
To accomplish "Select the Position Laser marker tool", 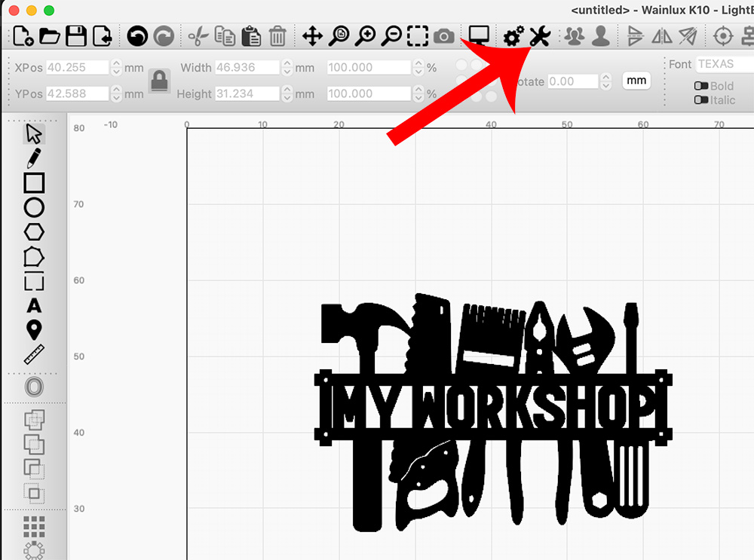I will pyautogui.click(x=34, y=330).
